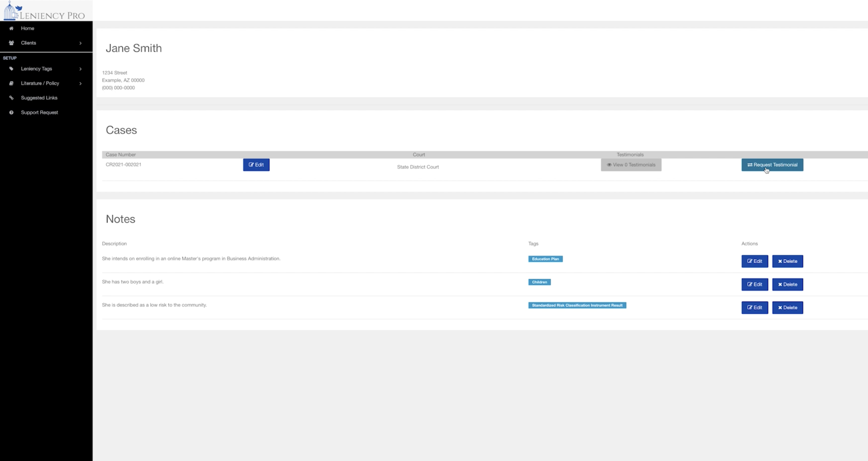Edit the Master's program note
Screen dimensions: 868x461
click(754, 261)
